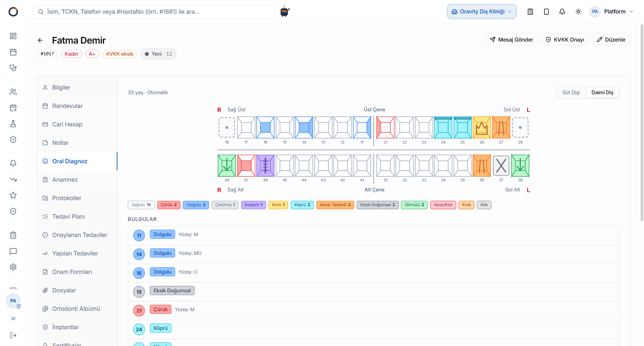Viewport: 644px width, 346px height.
Task: Click the Düzenle button
Action: (x=610, y=40)
